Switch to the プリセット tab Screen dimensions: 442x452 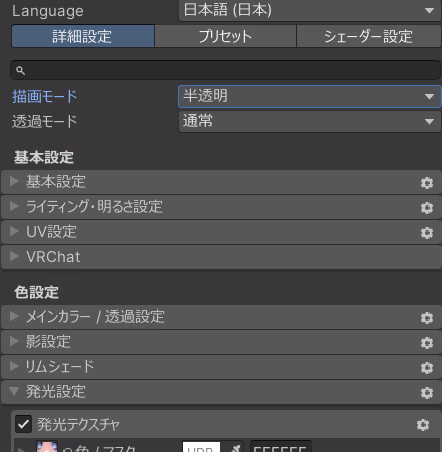pos(225,36)
